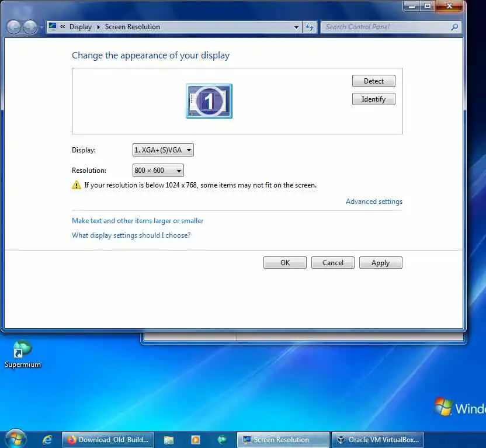Click the Supermium taskbar icon
The height and width of the screenshot is (448, 486).
pos(222,440)
